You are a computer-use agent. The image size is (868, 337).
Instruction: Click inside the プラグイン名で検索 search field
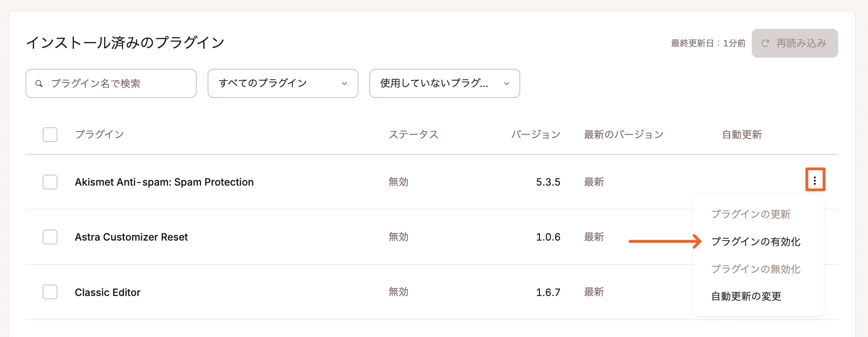(x=111, y=83)
